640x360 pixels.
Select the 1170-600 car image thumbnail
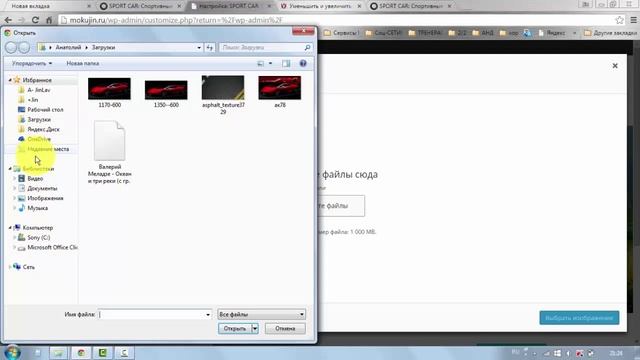109,89
